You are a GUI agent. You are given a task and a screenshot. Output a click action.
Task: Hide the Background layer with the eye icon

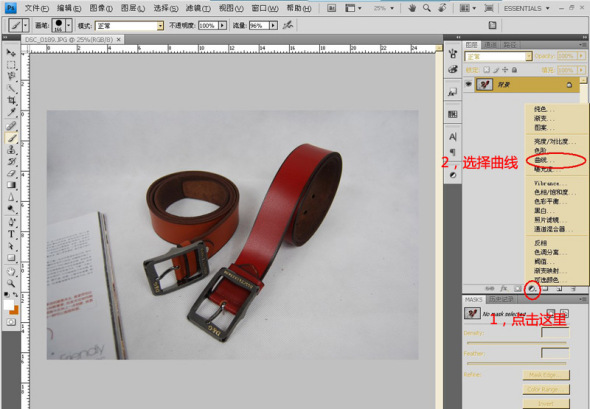click(468, 84)
